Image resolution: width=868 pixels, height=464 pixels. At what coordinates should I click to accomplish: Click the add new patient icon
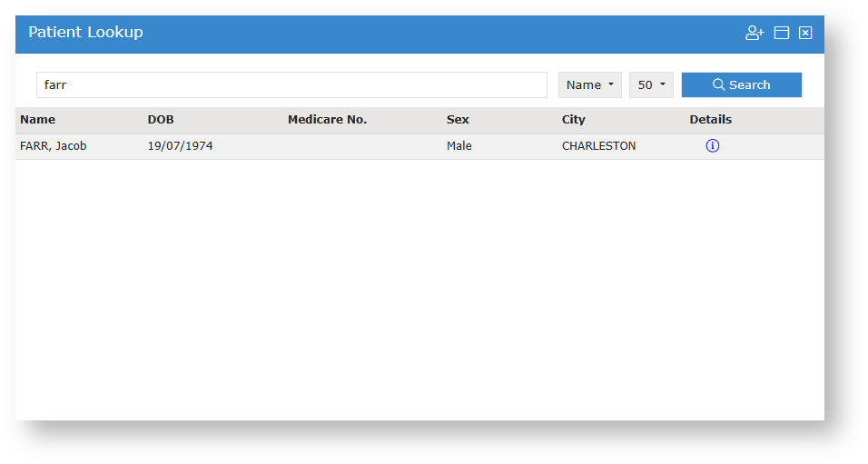pyautogui.click(x=755, y=33)
